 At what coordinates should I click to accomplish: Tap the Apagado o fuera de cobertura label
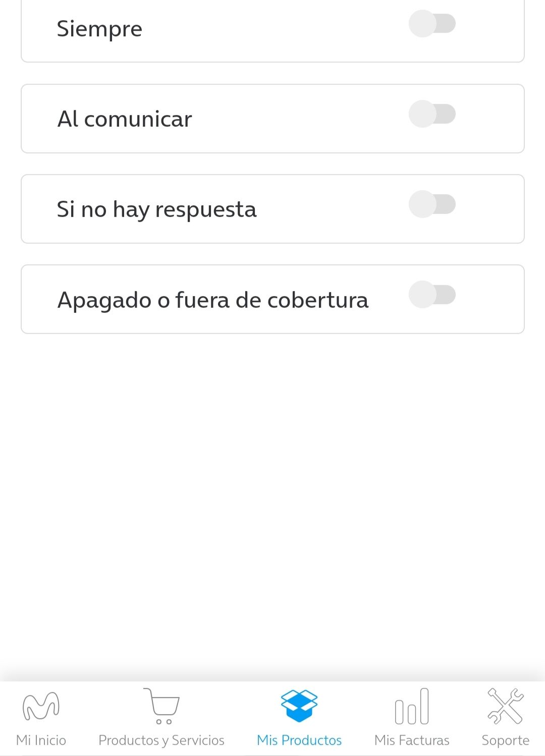coord(212,300)
